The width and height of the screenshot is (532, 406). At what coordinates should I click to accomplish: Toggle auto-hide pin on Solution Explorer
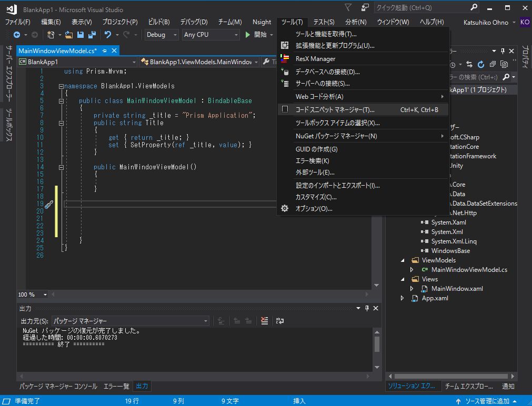(x=503, y=51)
